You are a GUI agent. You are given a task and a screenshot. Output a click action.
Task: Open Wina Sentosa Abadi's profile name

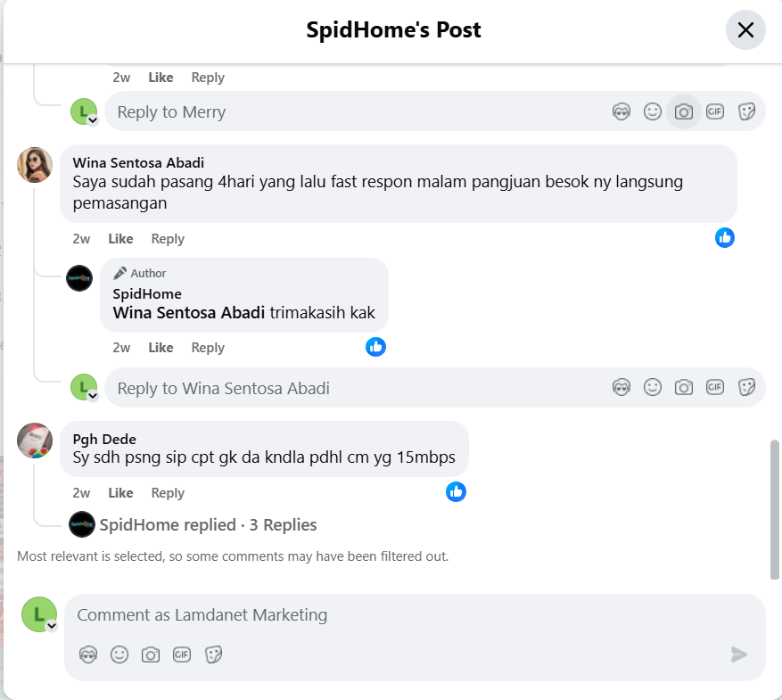pyautogui.click(x=138, y=162)
